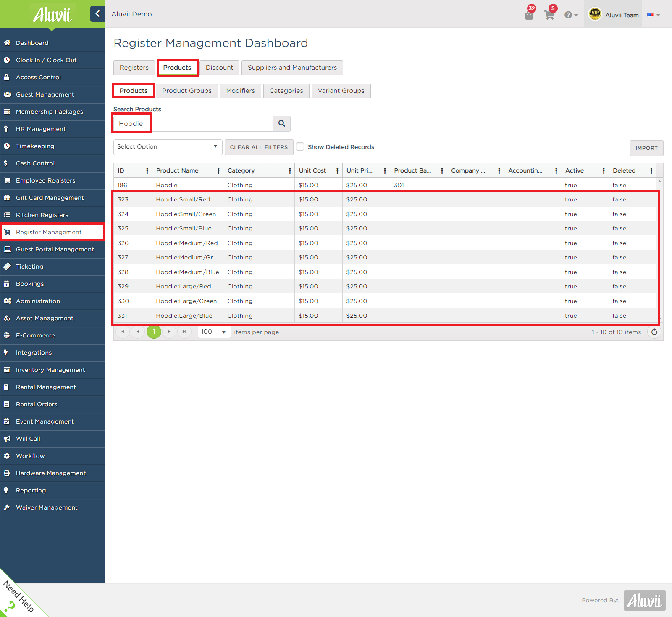Screen dimensions: 672x617
Task: Switch to Variant Groups sub-tab
Action: (341, 91)
